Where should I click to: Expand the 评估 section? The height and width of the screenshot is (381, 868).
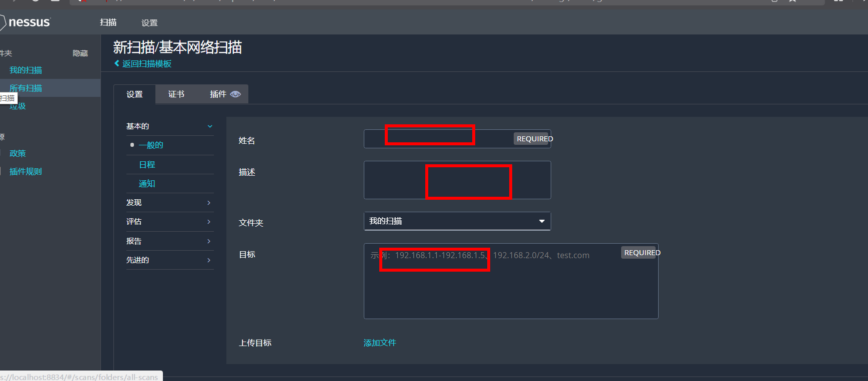coord(170,222)
